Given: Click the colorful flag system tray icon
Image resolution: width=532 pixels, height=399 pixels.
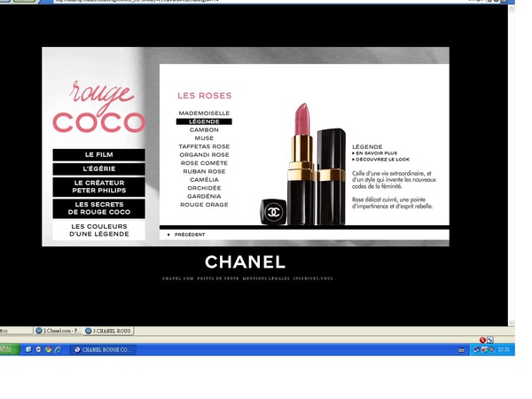Looking at the screenshot, I should 484,350.
